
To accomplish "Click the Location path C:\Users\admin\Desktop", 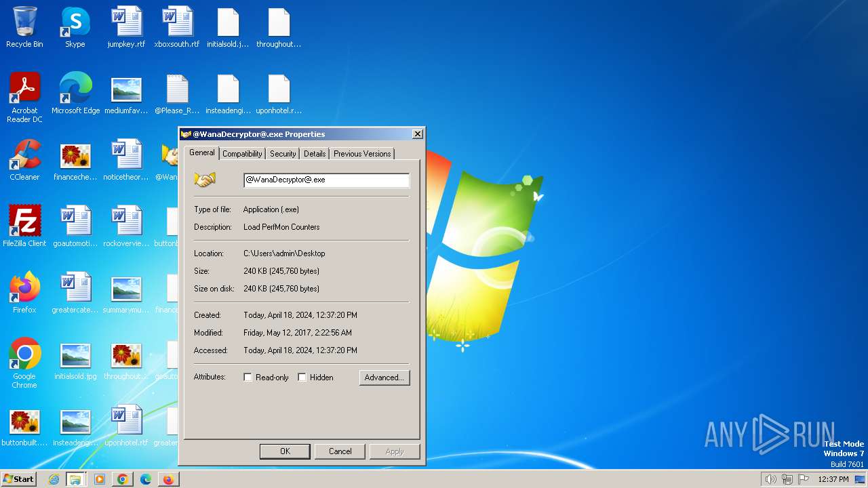I will tap(284, 253).
